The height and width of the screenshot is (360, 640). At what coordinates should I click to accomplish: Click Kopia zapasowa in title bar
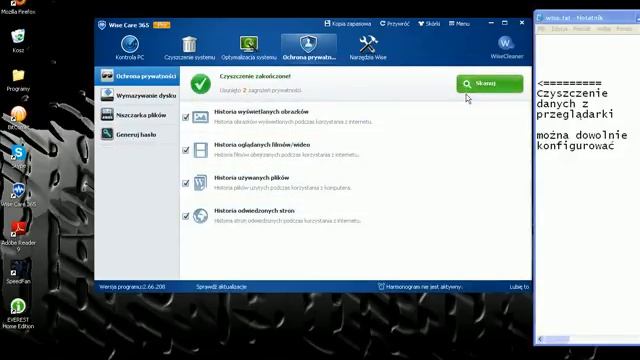pyautogui.click(x=348, y=24)
